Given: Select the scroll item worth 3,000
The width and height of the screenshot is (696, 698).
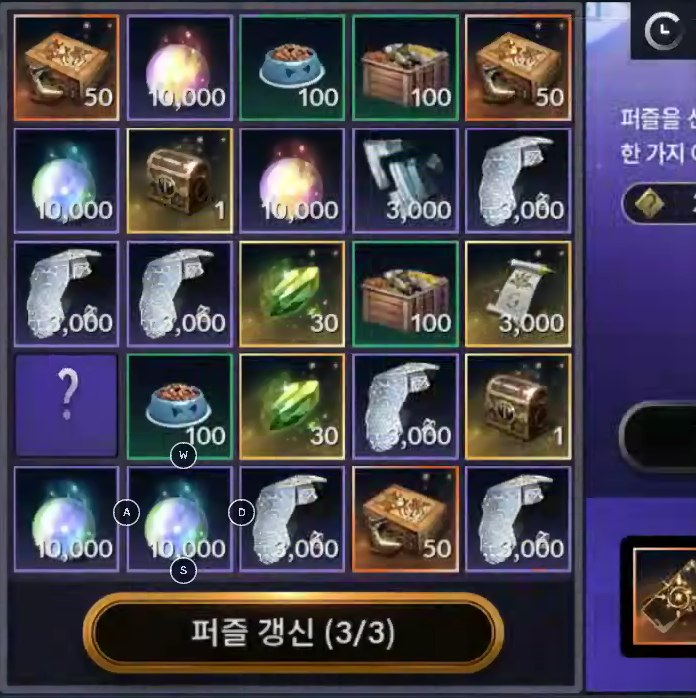Looking at the screenshot, I should [x=518, y=294].
